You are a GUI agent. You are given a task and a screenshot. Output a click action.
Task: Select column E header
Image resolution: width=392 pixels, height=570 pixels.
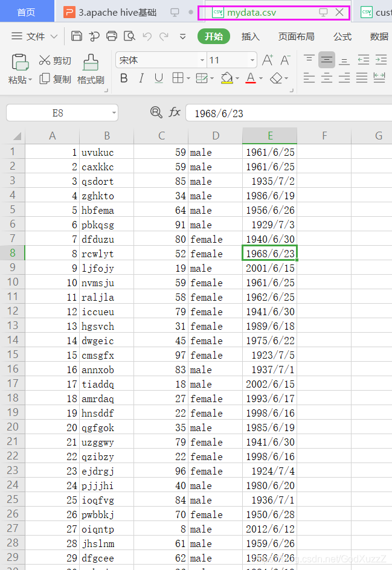[270, 136]
